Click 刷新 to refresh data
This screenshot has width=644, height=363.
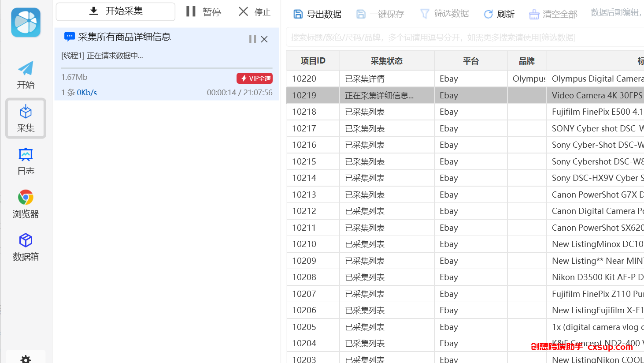coord(499,14)
